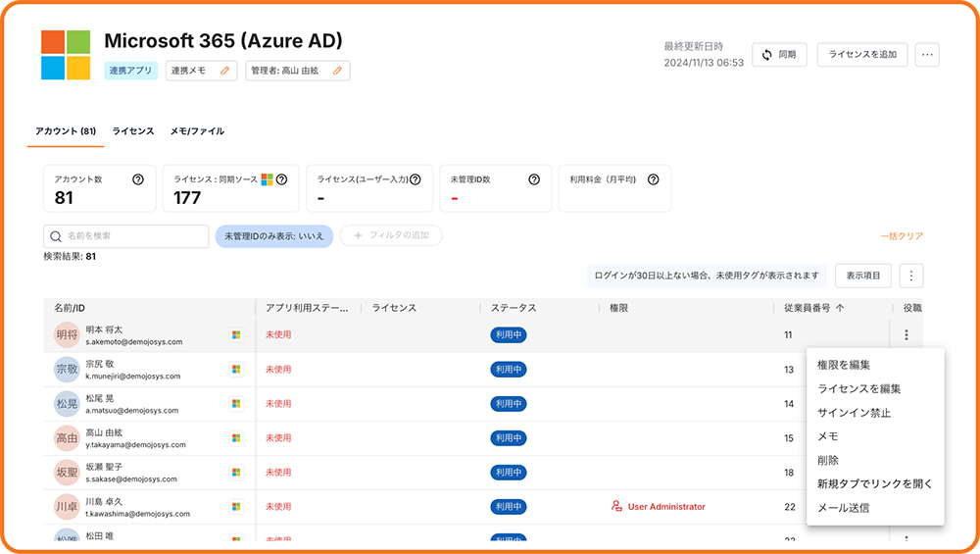980x554 pixels.
Task: Click the kebab menu next to 表示項目
Action: [911, 277]
